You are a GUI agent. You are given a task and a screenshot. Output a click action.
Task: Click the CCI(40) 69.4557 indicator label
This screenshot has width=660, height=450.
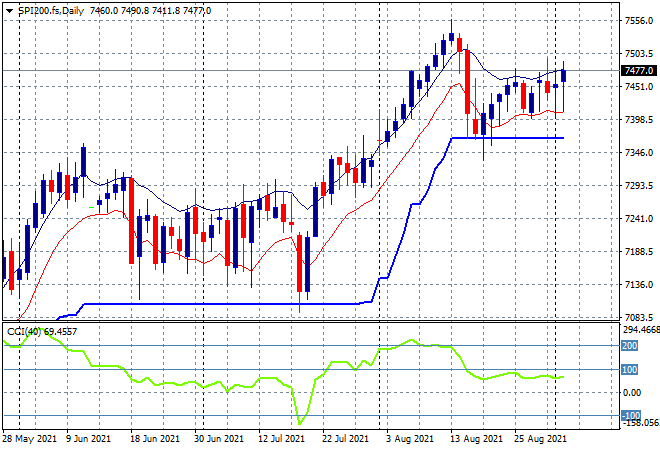42,332
